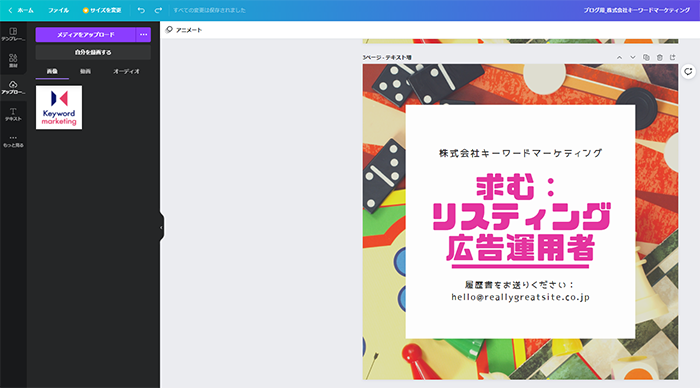The image size is (700, 388).
Task: Select the Keyword marketing logo thumbnail
Action: coord(59,108)
